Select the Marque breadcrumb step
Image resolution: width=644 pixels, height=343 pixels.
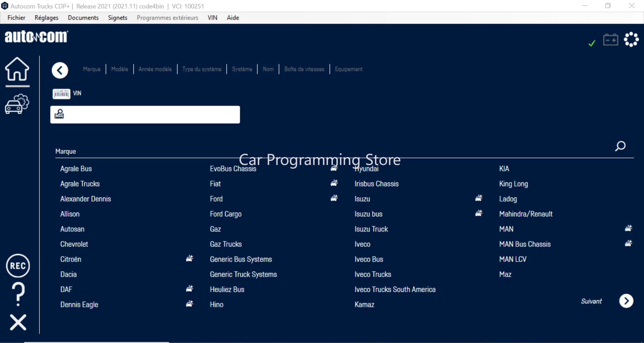(x=92, y=69)
